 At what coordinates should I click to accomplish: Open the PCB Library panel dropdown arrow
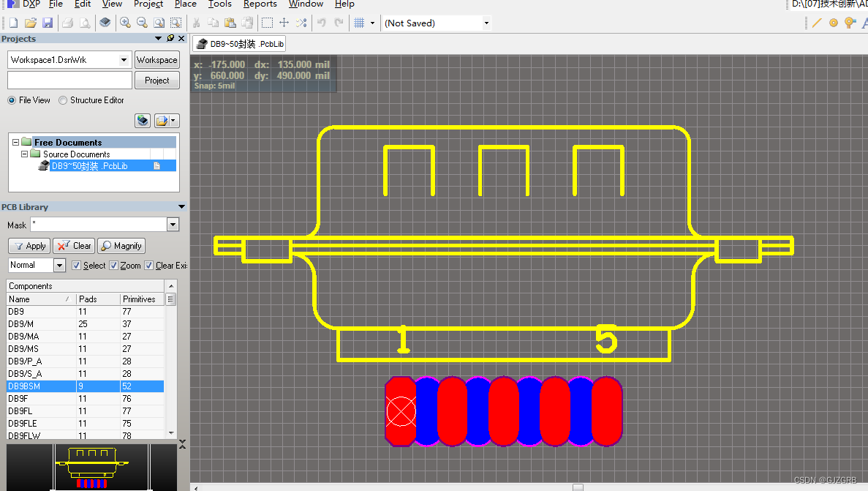click(x=181, y=206)
